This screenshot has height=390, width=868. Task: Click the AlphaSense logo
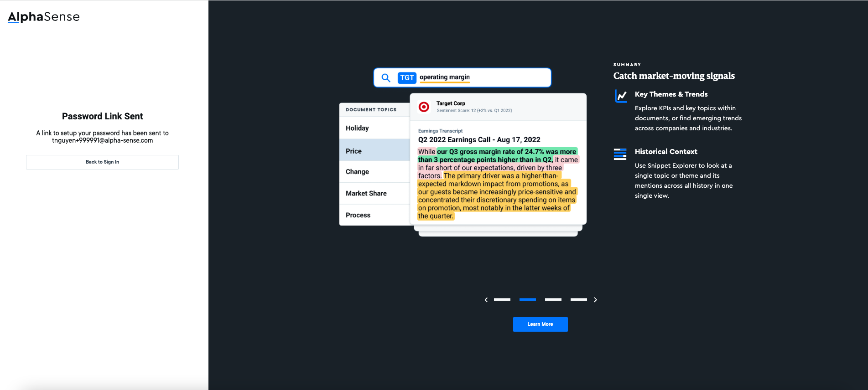[44, 17]
